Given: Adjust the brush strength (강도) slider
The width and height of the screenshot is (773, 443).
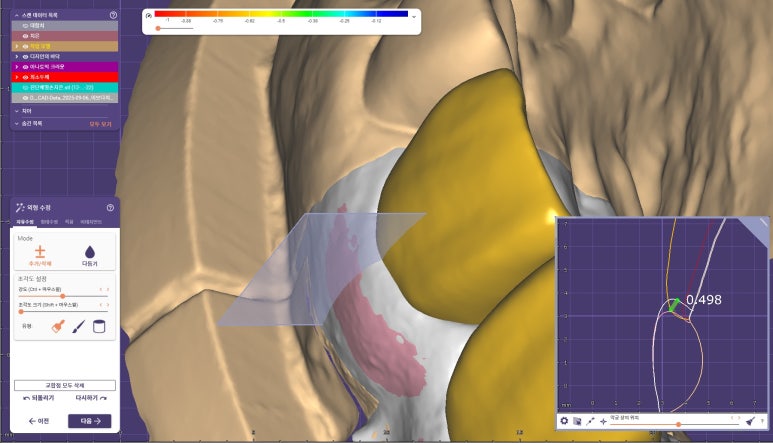Looking at the screenshot, I should pyautogui.click(x=62, y=296).
